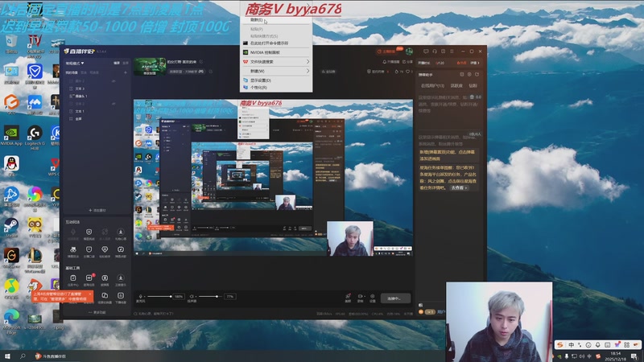
Task: Toggle visibility of the hidden 文本 2 source
Action: 114,104
